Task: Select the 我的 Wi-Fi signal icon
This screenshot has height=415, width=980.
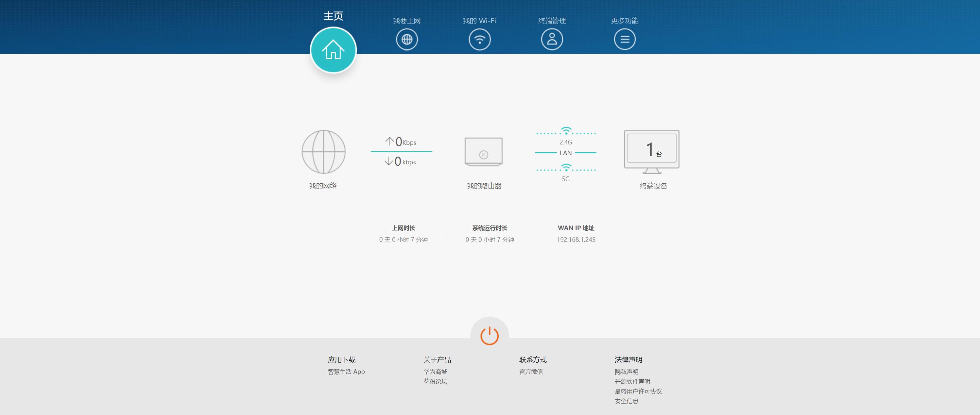Action: (479, 39)
